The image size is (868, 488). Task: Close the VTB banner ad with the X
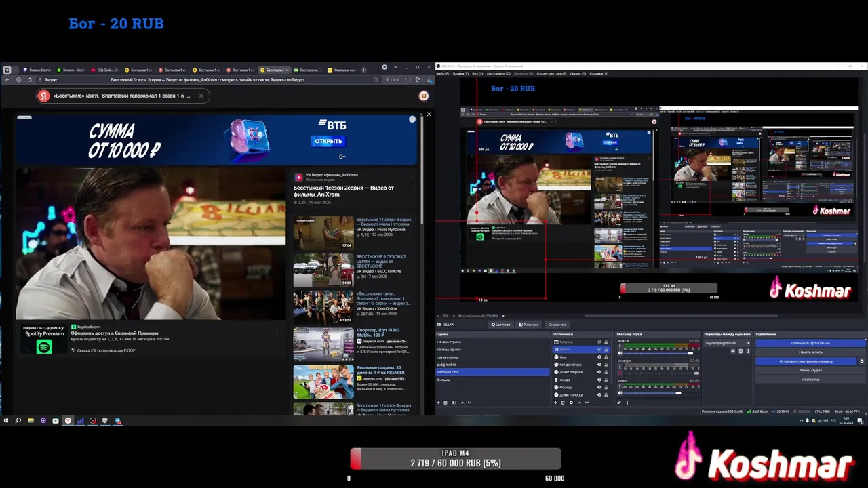429,114
